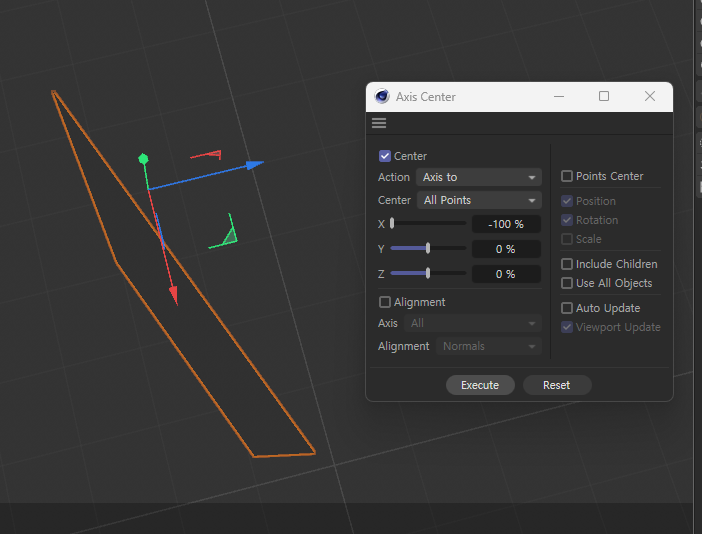This screenshot has height=534, width=702.
Task: Toggle the Position checkbox
Action: pyautogui.click(x=567, y=201)
